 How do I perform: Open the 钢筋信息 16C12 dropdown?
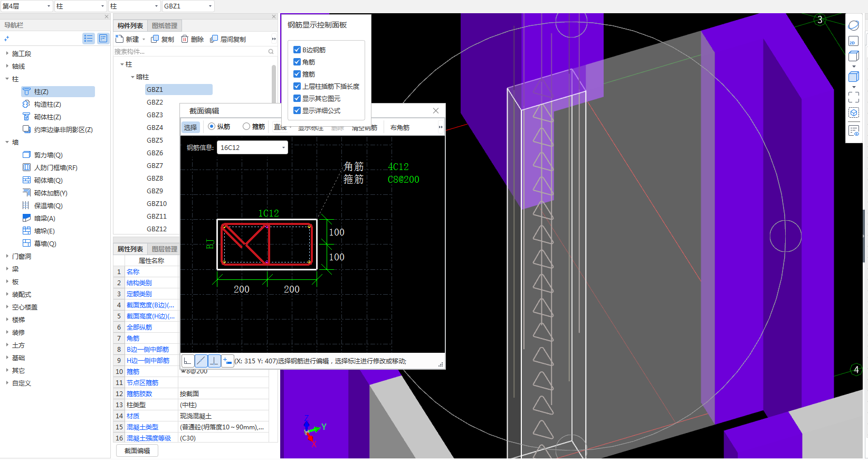click(252, 147)
